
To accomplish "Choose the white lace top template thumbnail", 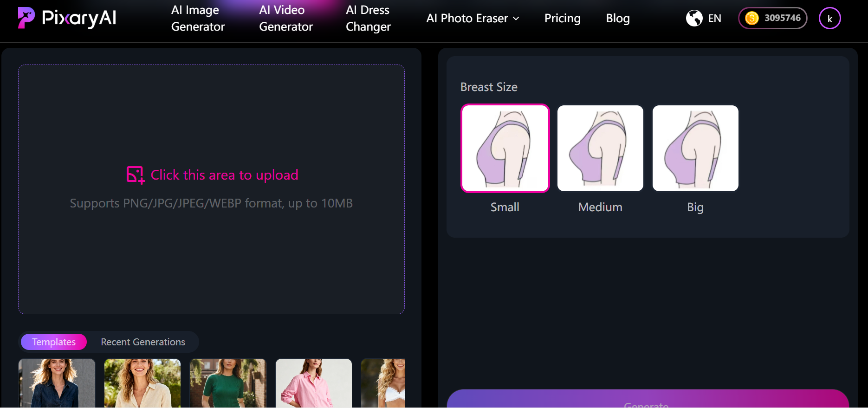I will pyautogui.click(x=383, y=383).
